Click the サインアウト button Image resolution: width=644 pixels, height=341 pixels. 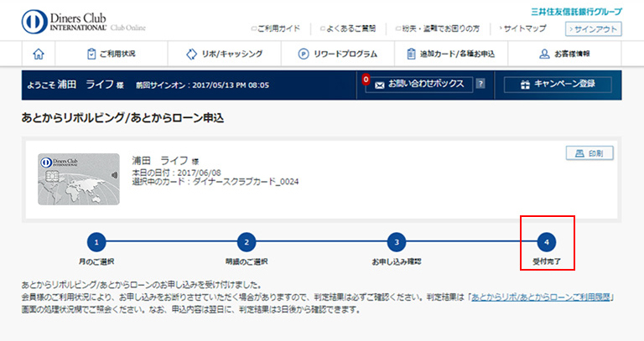594,28
